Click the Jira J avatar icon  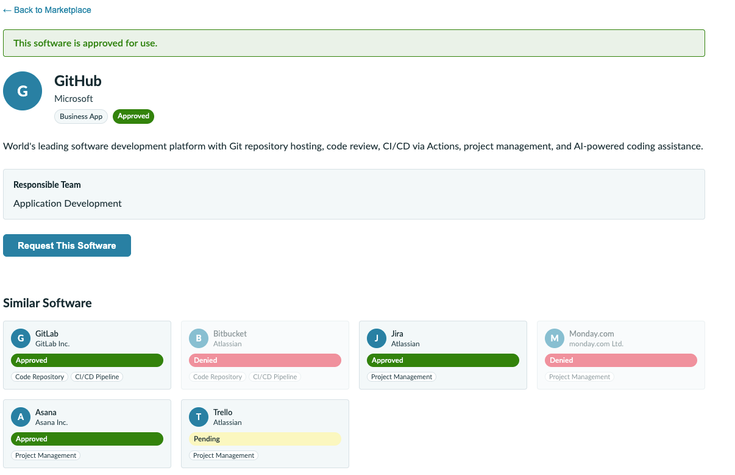[376, 338]
